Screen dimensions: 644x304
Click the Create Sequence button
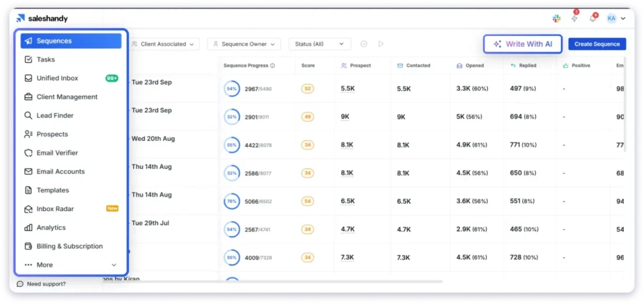click(x=597, y=44)
